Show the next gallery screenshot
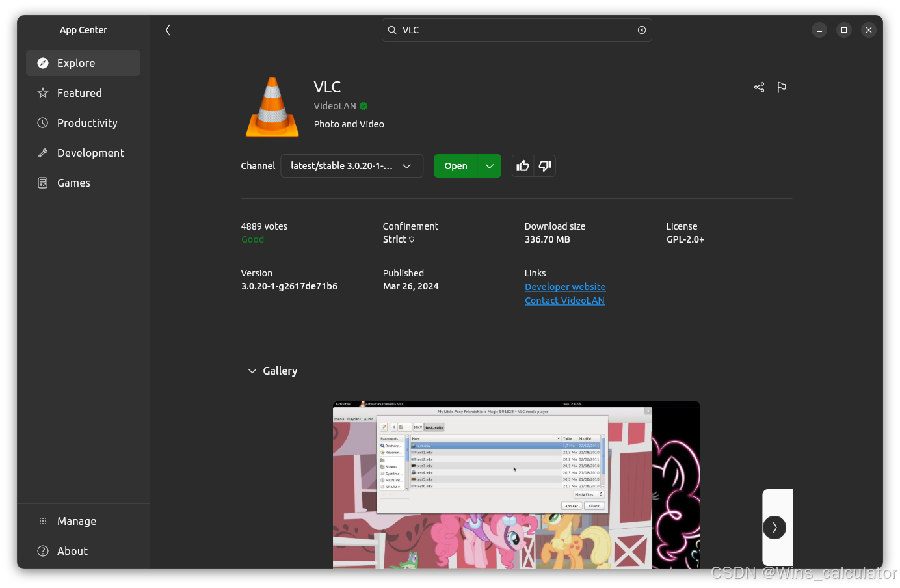Screen dimensions: 900x588 (x=774, y=528)
